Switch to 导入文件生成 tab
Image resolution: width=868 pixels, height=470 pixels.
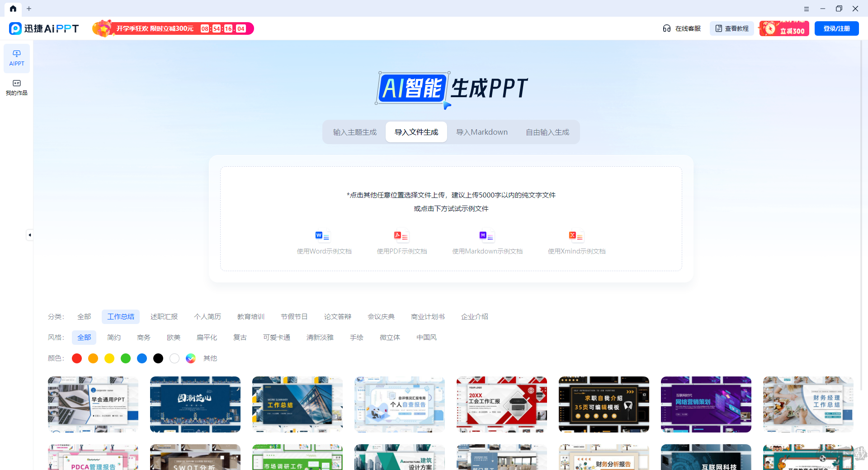tap(416, 132)
